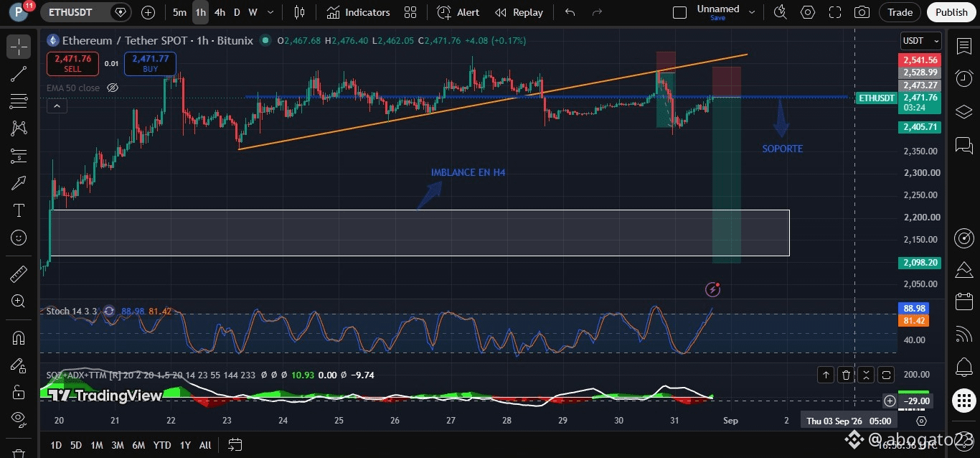Set date range to 1D
Viewport: 980px width, 458px height.
[55, 445]
